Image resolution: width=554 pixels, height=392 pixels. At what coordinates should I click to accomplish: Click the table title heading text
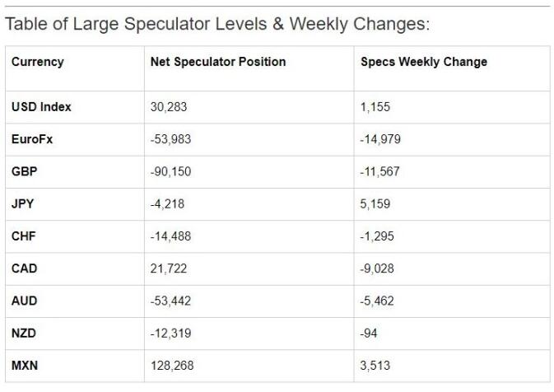coord(217,24)
